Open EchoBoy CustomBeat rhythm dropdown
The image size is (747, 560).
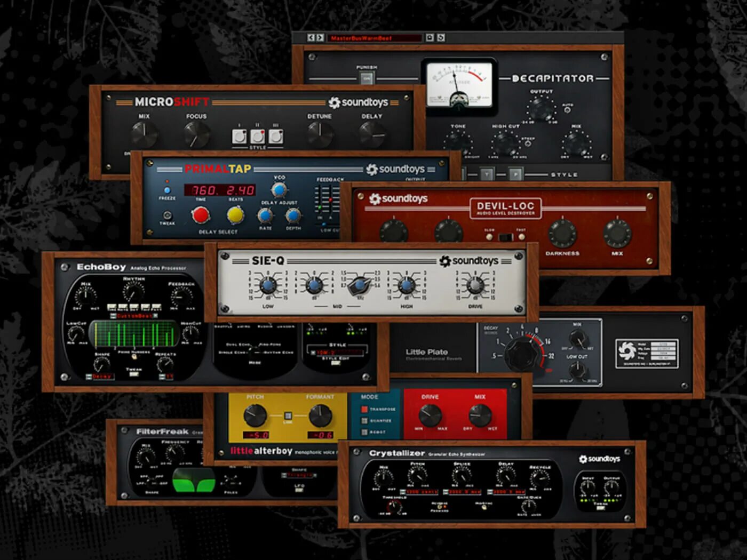134,316
